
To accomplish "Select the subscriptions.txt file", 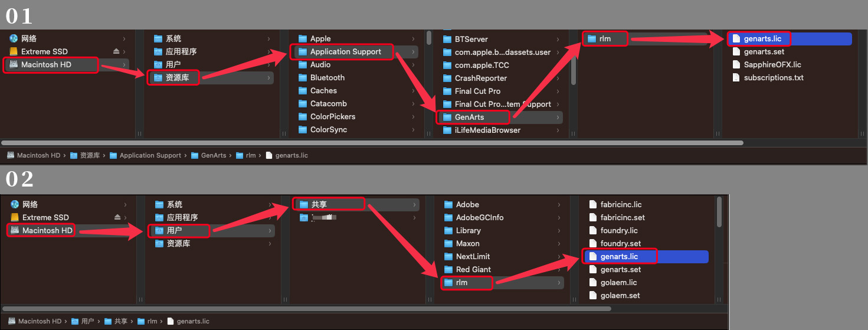I will 773,77.
